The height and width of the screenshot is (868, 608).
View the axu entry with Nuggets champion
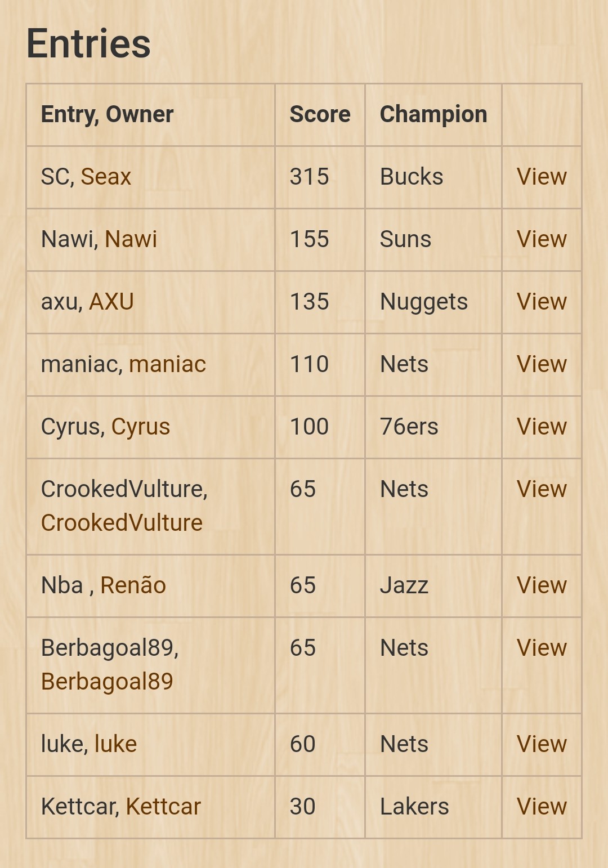tap(542, 302)
